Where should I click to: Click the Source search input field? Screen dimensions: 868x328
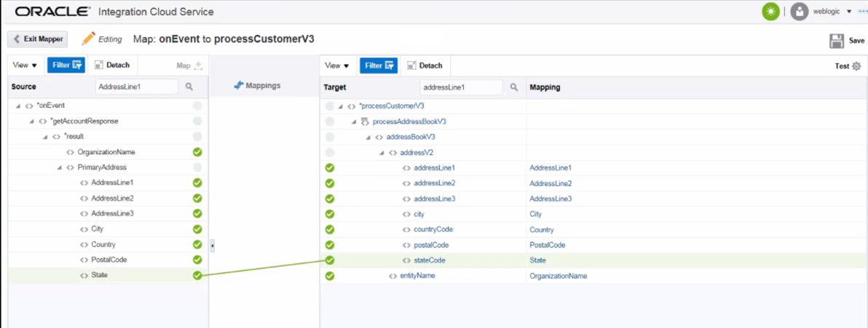point(135,87)
